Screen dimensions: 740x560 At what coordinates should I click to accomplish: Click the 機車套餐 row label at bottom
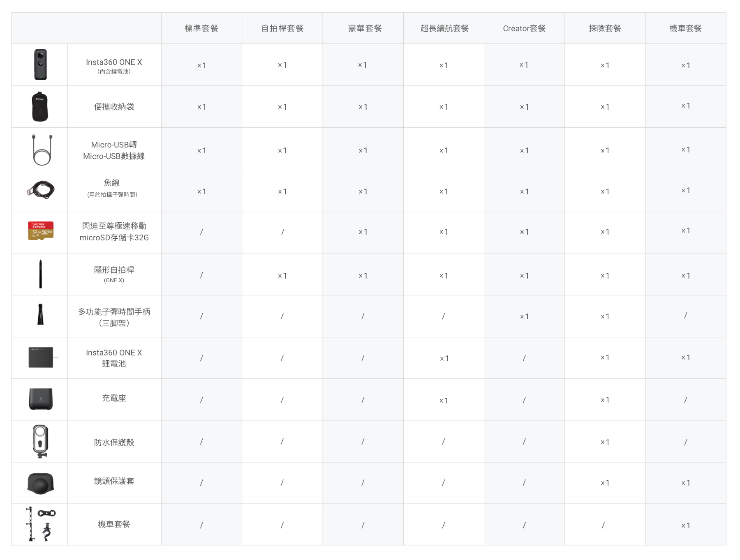pos(114,524)
